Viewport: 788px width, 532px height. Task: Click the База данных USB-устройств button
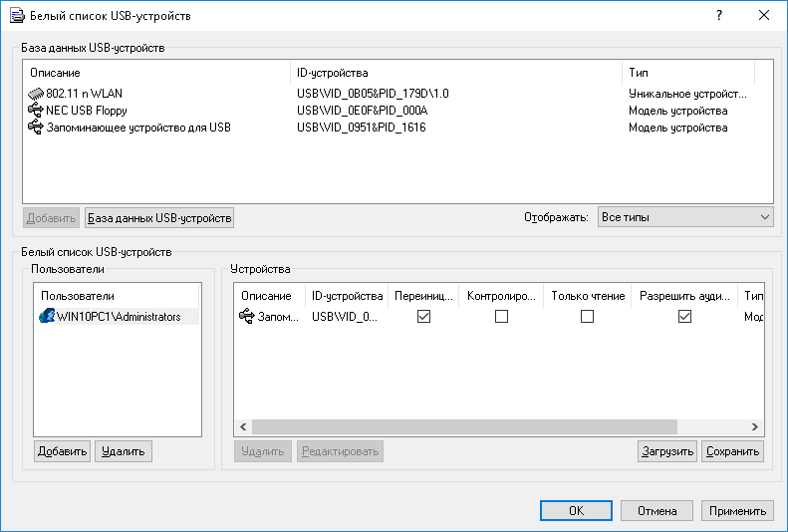point(159,218)
